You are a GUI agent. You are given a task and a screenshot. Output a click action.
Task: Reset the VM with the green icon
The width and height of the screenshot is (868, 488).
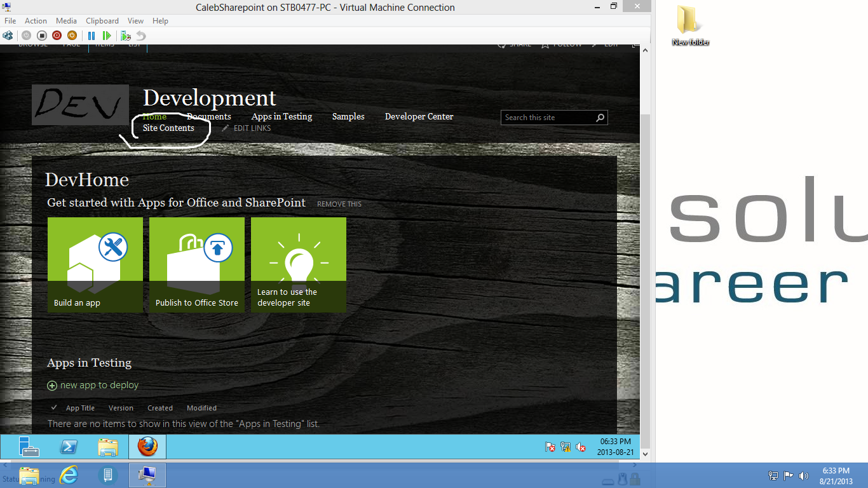click(x=107, y=36)
